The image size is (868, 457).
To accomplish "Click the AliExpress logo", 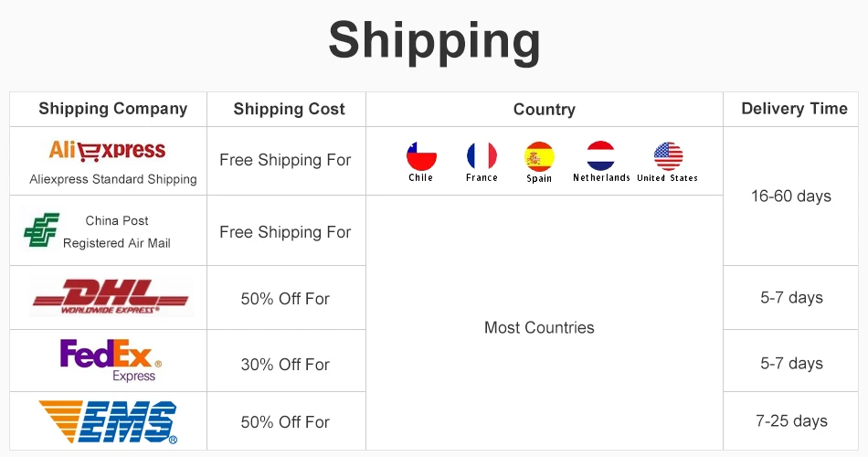I will coord(107,150).
